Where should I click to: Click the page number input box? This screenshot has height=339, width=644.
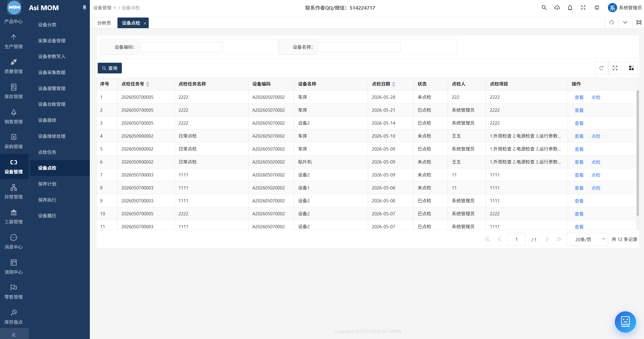[x=516, y=239]
